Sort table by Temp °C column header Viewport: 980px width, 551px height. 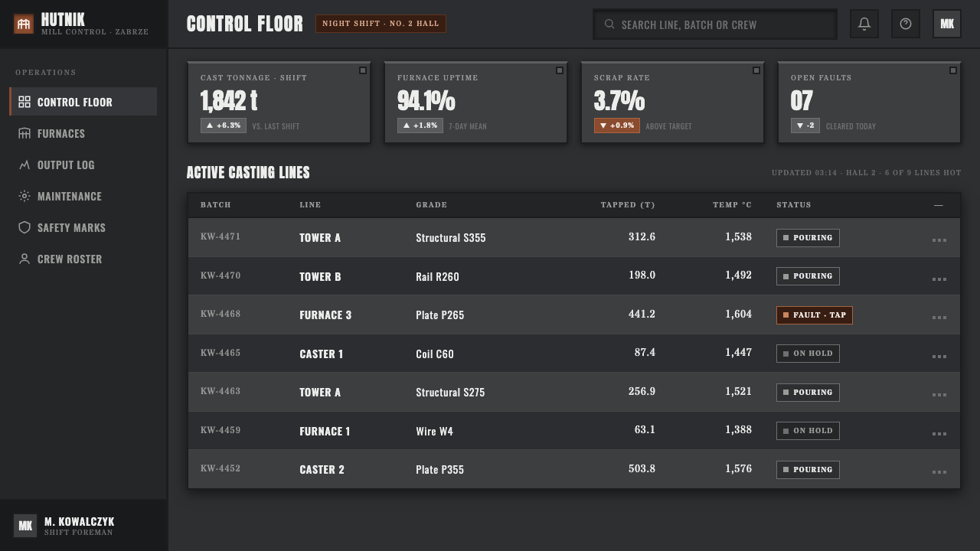coord(732,204)
